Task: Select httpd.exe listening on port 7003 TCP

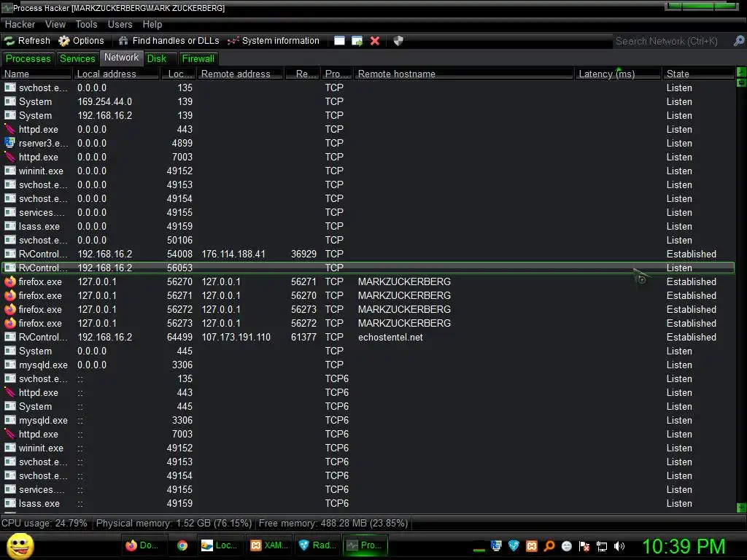Action: click(368, 157)
